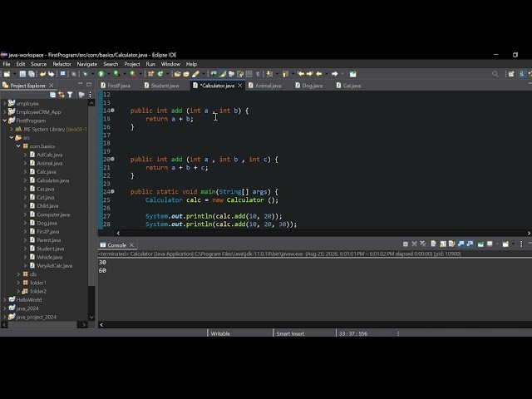Collapse the add method at line 14
This screenshot has height=399, width=532.
click(112, 111)
